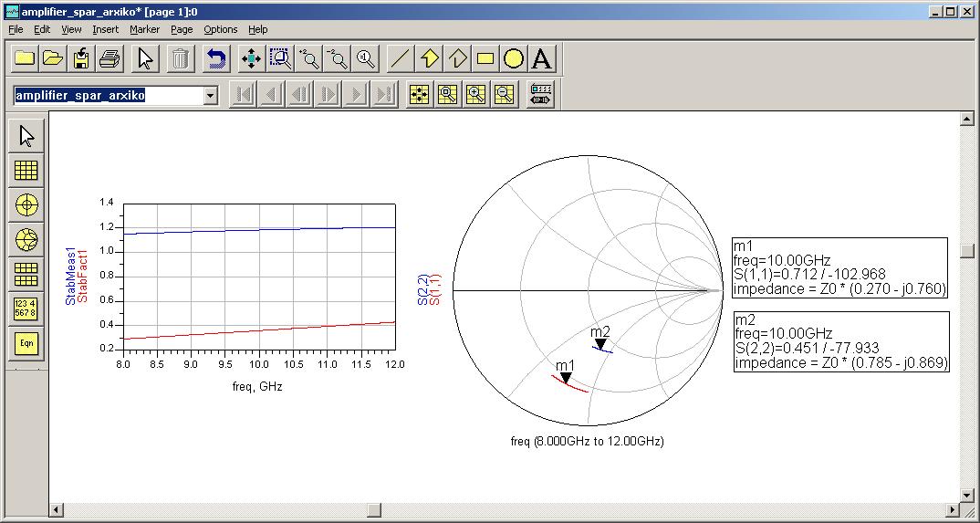This screenshot has width=980, height=523.
Task: Click the plot zoom in grid icon
Action: coord(475,95)
